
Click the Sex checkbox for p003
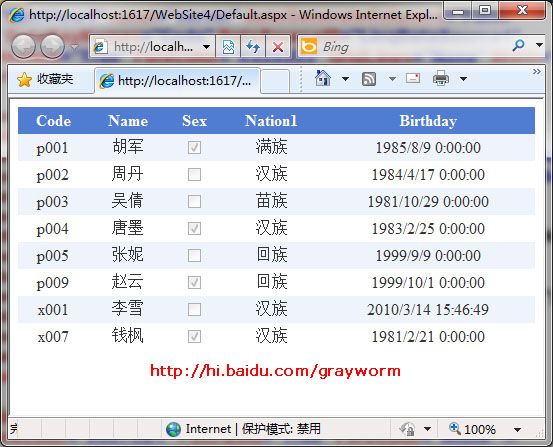pos(194,201)
